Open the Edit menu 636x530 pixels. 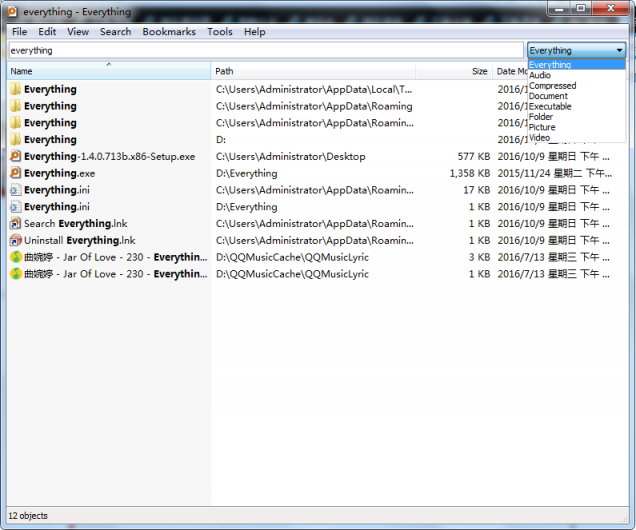47,32
